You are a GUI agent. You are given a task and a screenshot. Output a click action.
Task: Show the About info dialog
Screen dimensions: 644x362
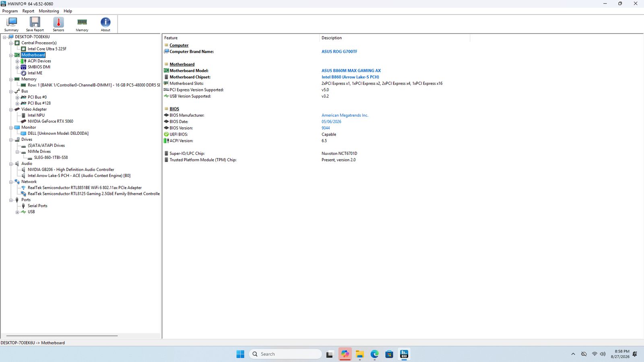point(105,24)
